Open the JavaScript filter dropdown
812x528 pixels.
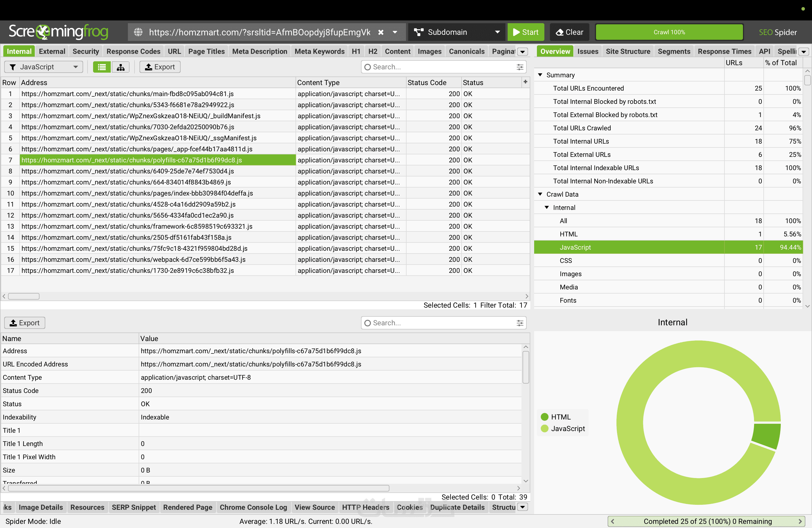[44, 67]
